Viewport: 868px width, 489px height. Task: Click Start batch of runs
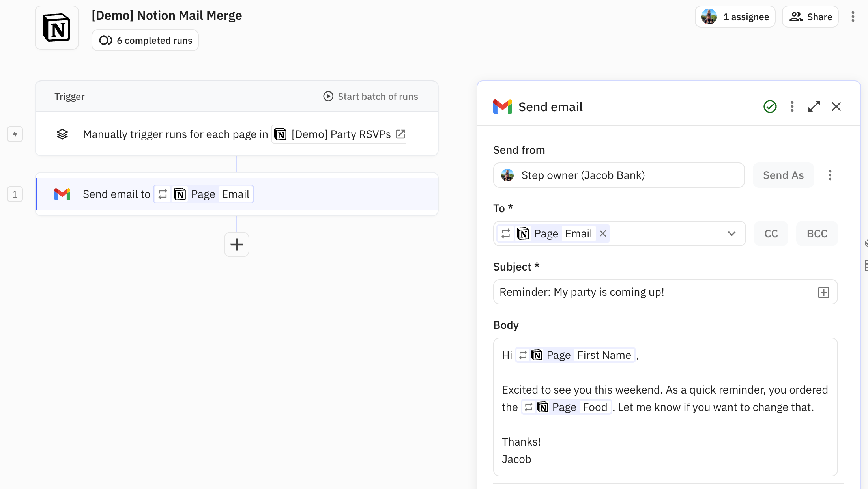point(370,97)
